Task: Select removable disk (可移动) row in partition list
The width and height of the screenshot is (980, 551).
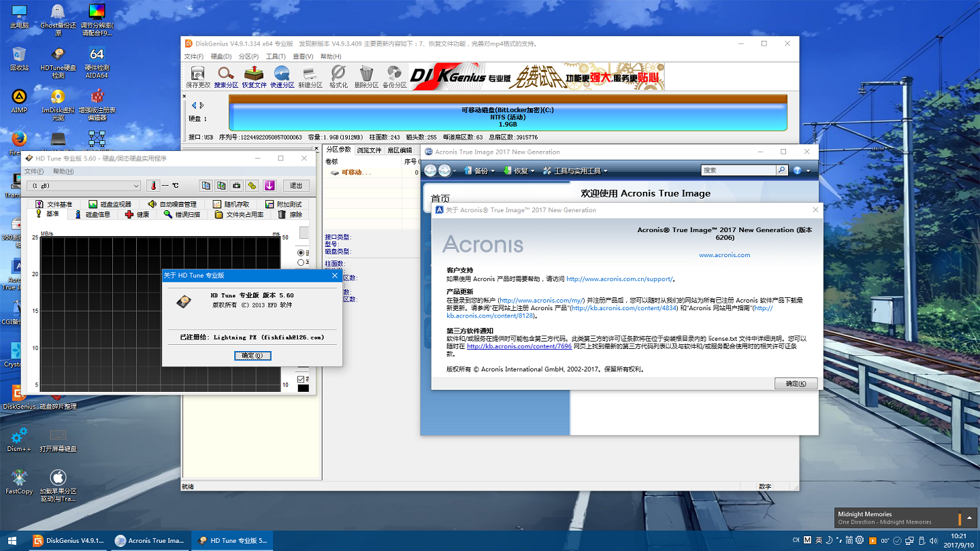Action: click(371, 173)
